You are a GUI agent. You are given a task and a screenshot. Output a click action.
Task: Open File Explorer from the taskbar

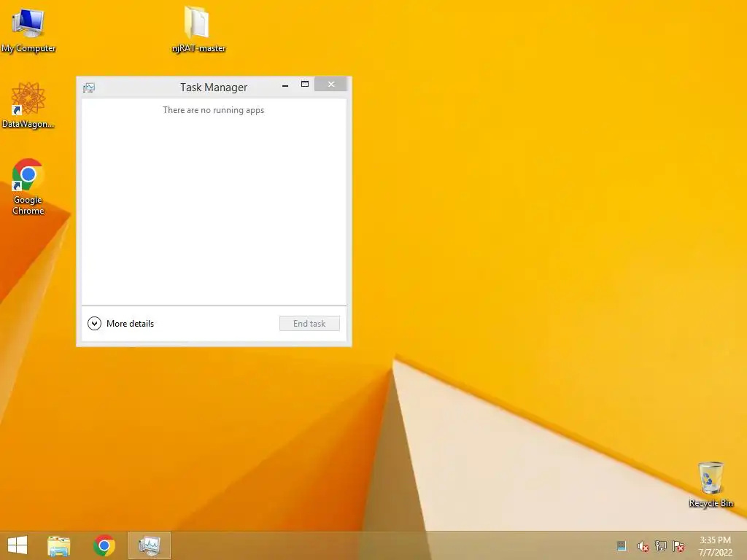59,545
